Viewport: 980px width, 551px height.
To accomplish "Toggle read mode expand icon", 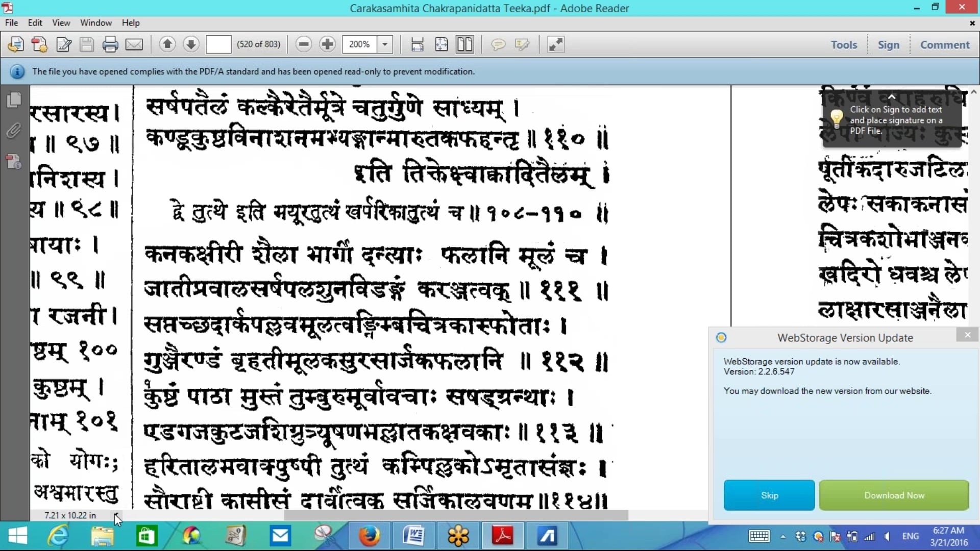I will click(555, 44).
